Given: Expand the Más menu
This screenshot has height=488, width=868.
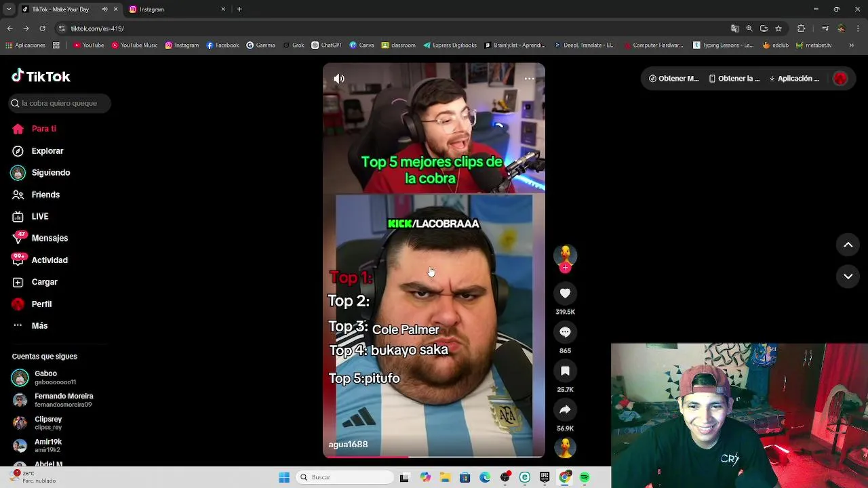Looking at the screenshot, I should (30, 326).
